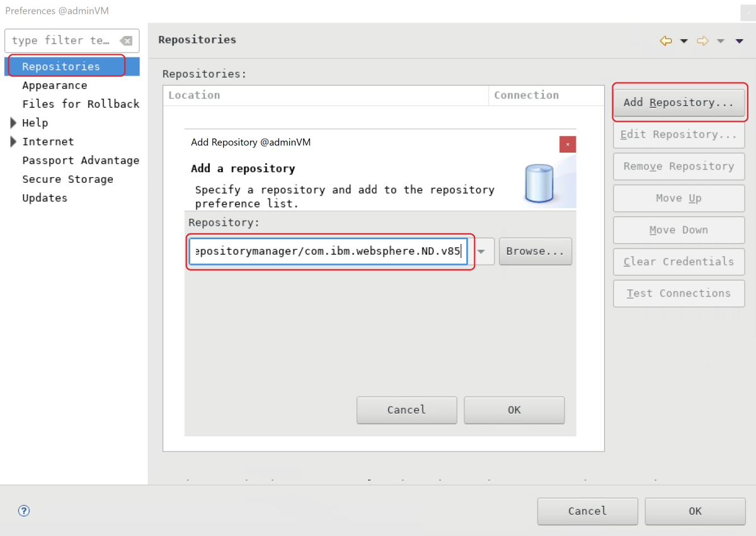This screenshot has height=536, width=756.
Task: Cancel the Add Repository dialog
Action: [406, 410]
